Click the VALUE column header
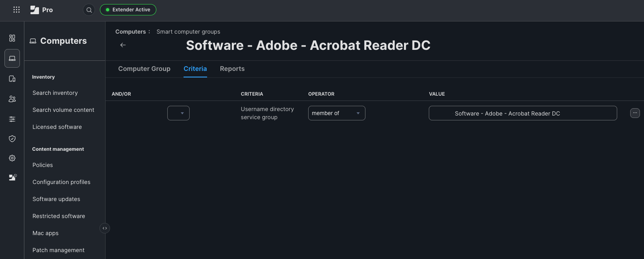 point(437,94)
